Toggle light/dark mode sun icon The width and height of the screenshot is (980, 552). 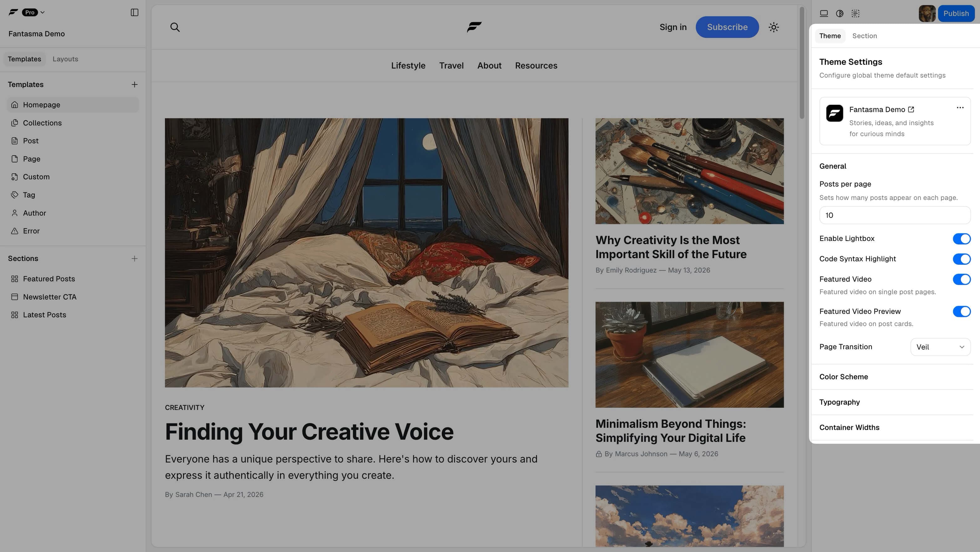[x=773, y=27]
